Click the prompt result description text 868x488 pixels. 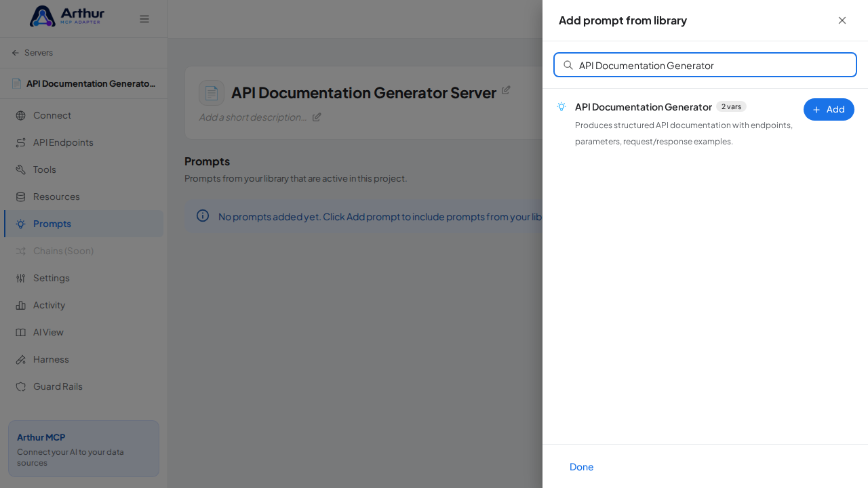[684, 134]
